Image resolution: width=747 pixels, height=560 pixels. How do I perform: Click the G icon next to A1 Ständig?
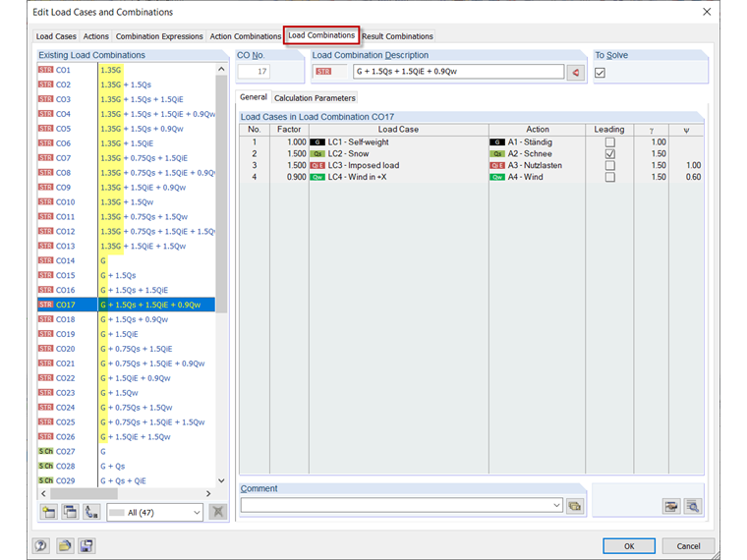tap(497, 141)
